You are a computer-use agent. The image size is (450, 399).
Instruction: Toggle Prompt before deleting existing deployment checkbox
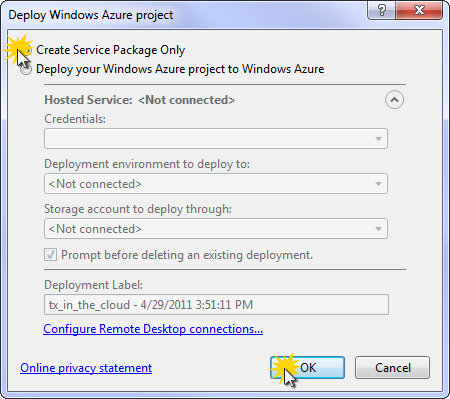tap(51, 255)
